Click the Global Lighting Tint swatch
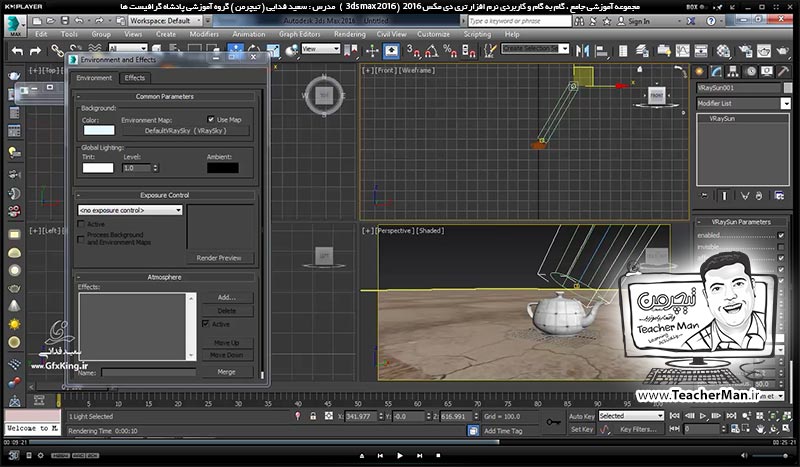The height and width of the screenshot is (467, 800). click(x=98, y=168)
